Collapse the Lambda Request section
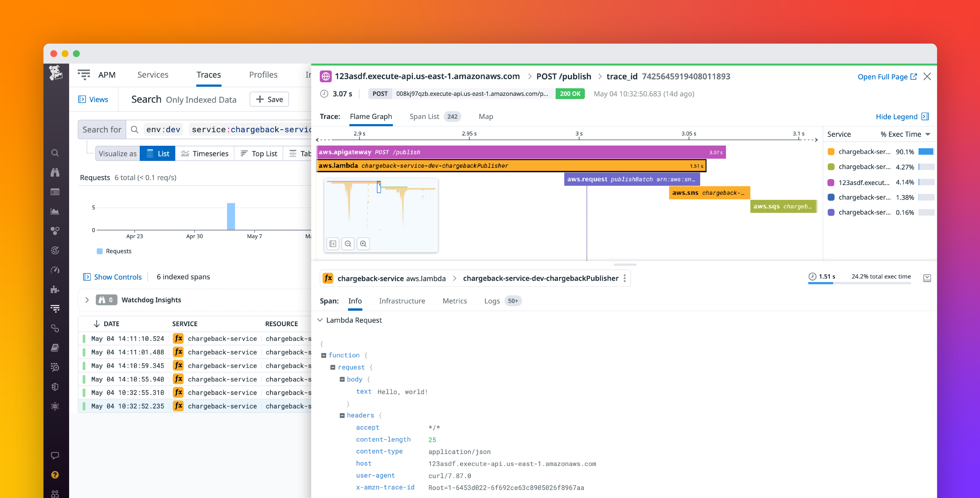 click(320, 320)
